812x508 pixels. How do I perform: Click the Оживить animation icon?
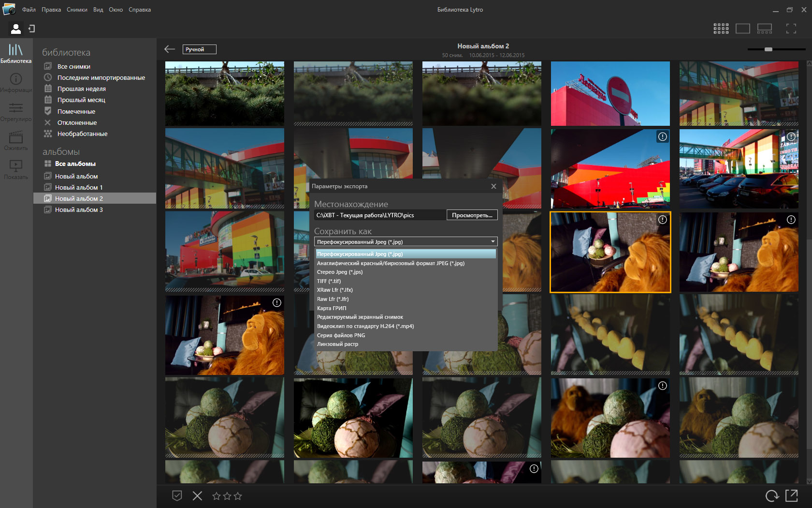coord(16,137)
